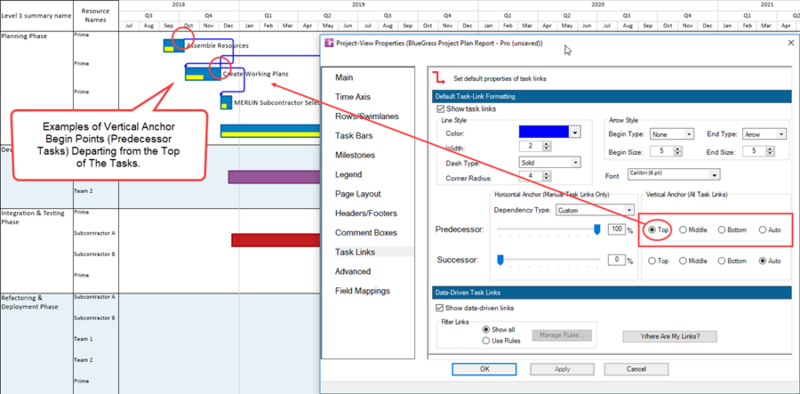Click the Successor horizontal anchor slider handle

pos(501,261)
